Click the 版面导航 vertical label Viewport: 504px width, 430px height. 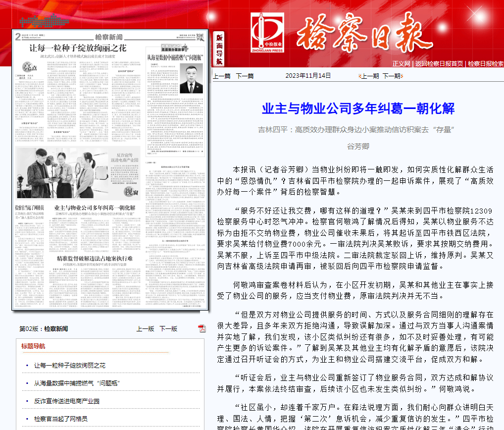click(219, 50)
